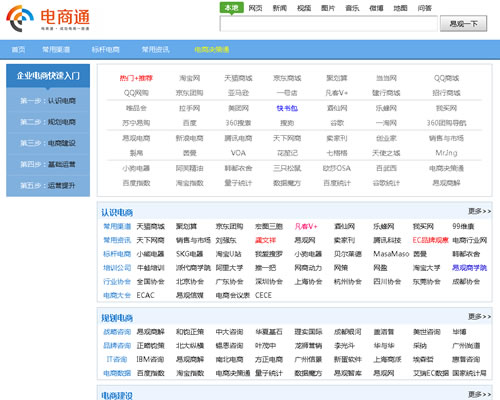Select the 音乐 search tab
The height and width of the screenshot is (400, 500).
coord(352,8)
